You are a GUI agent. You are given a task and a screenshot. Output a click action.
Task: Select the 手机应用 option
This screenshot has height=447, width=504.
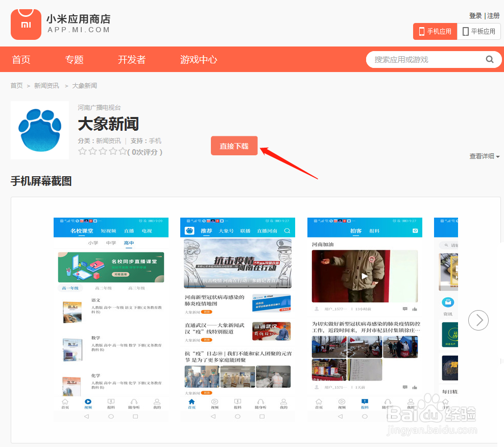coord(435,31)
